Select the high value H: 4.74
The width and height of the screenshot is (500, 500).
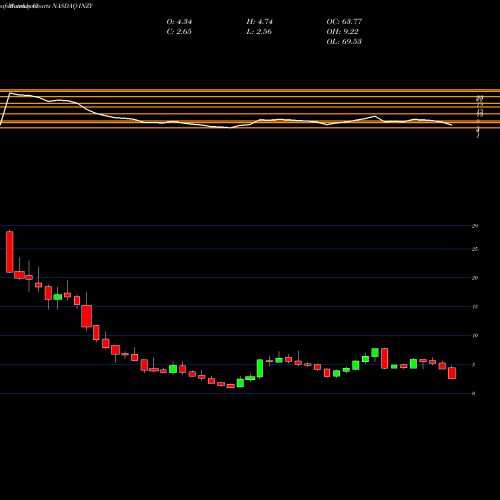pyautogui.click(x=260, y=22)
